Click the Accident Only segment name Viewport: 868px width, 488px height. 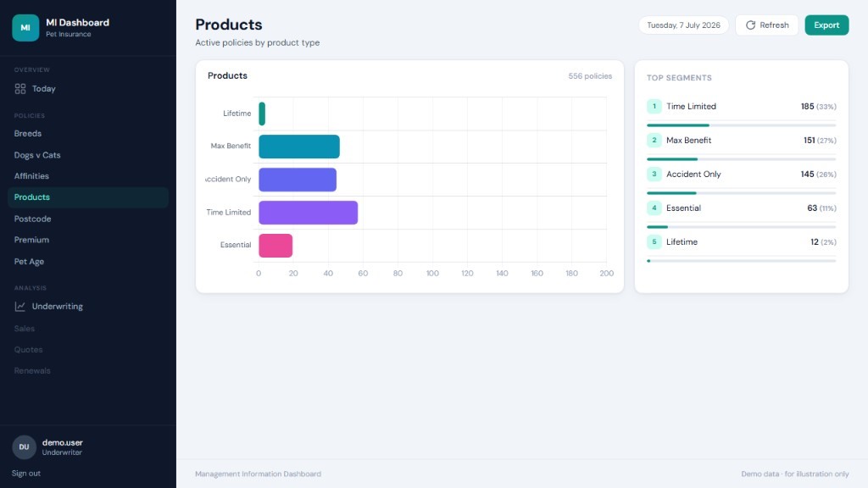coord(693,175)
